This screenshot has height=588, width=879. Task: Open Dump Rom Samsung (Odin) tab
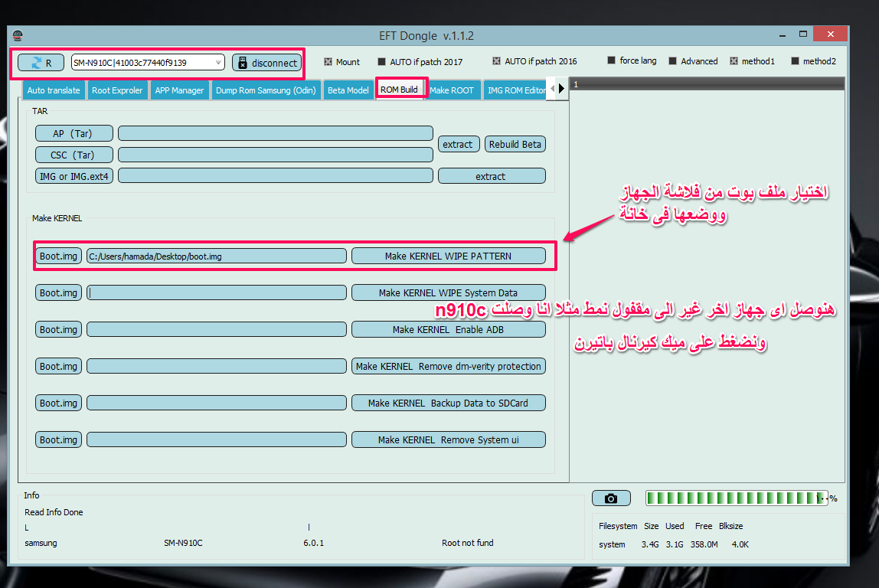266,90
